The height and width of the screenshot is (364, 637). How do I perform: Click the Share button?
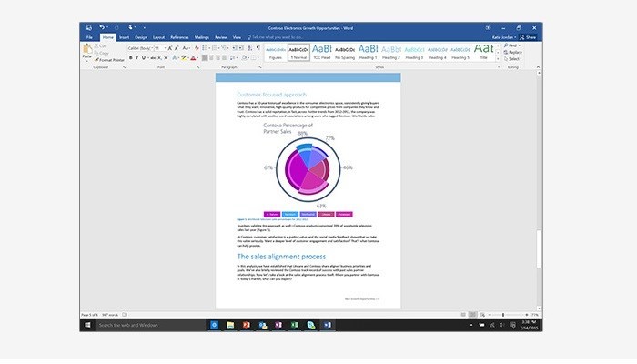pos(528,37)
